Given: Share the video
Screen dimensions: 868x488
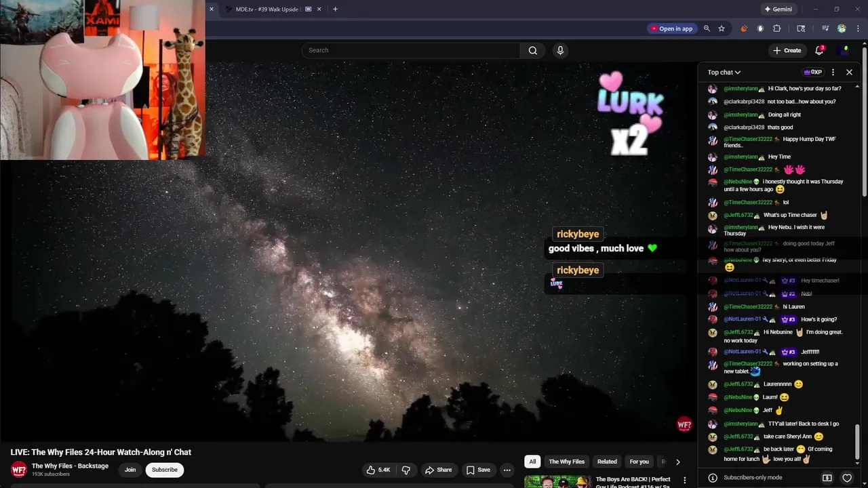Looking at the screenshot, I should point(438,470).
